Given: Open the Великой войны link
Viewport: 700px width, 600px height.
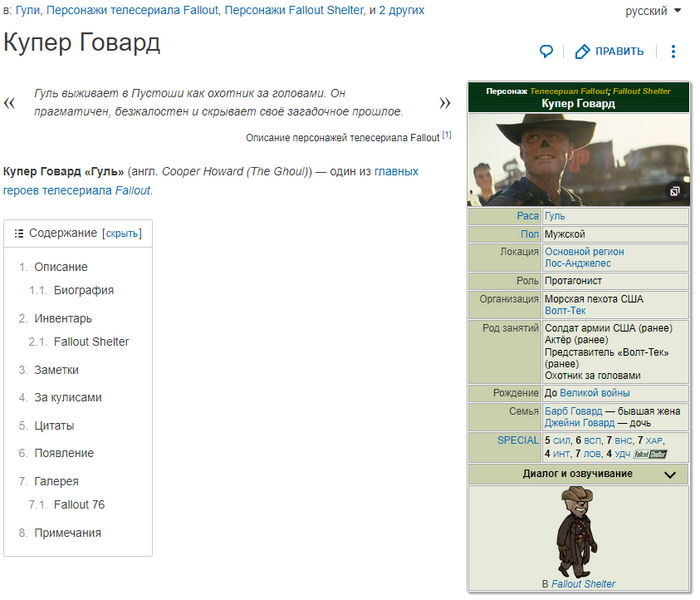Looking at the screenshot, I should click(x=595, y=393).
